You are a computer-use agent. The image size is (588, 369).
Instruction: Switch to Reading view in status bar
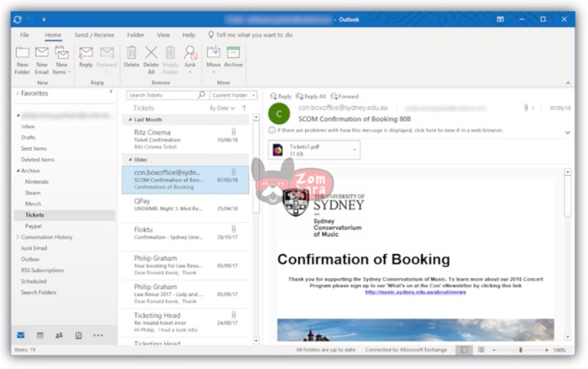[481, 350]
